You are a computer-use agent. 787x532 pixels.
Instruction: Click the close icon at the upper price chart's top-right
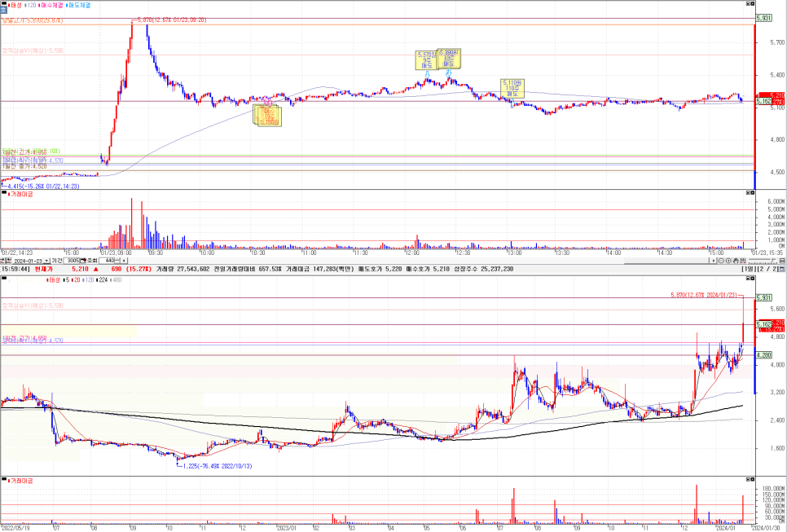click(752, 3)
